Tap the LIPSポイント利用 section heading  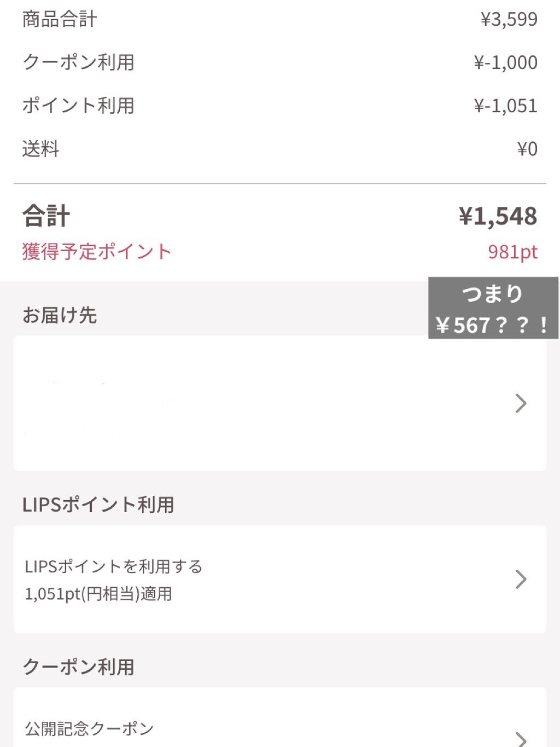98,505
